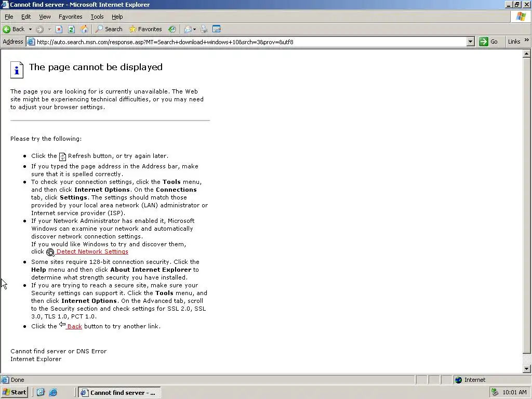Click the Mail envelope toolbar icon

click(x=188, y=29)
